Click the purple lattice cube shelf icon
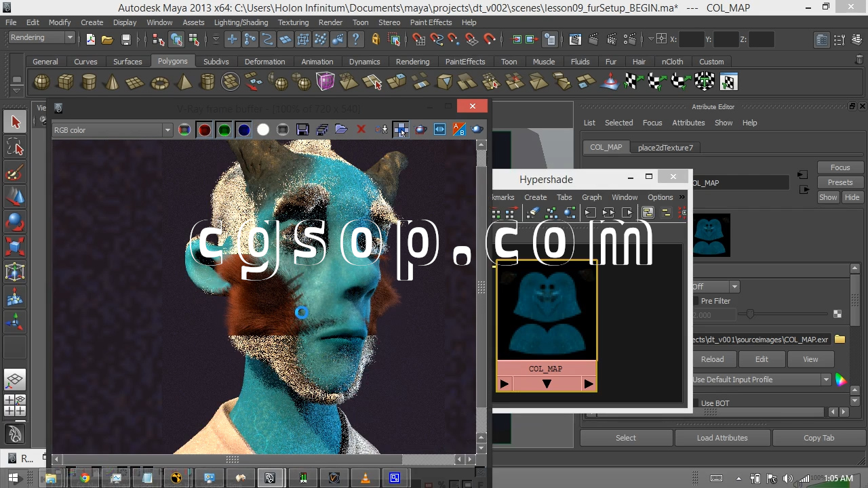 [x=325, y=83]
